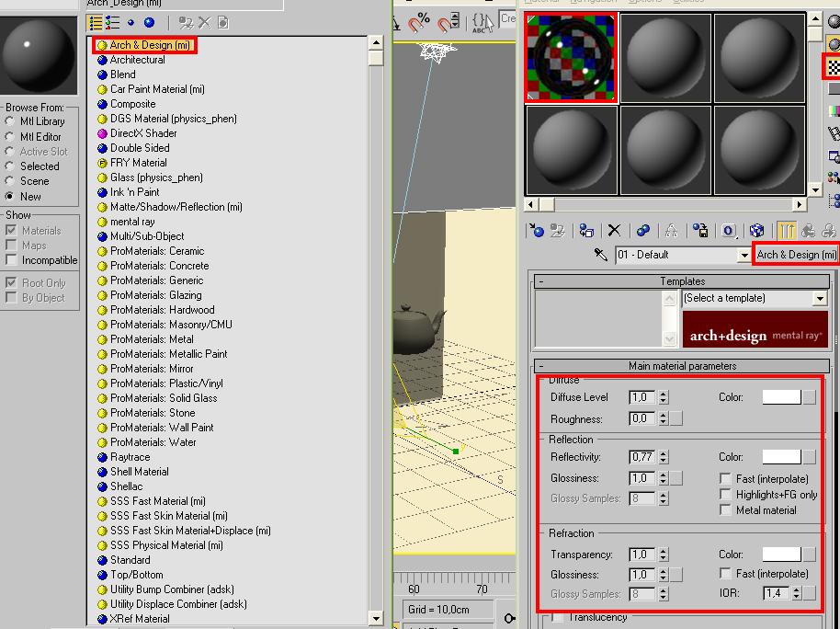Select Mtl Editor radio button

(9, 137)
